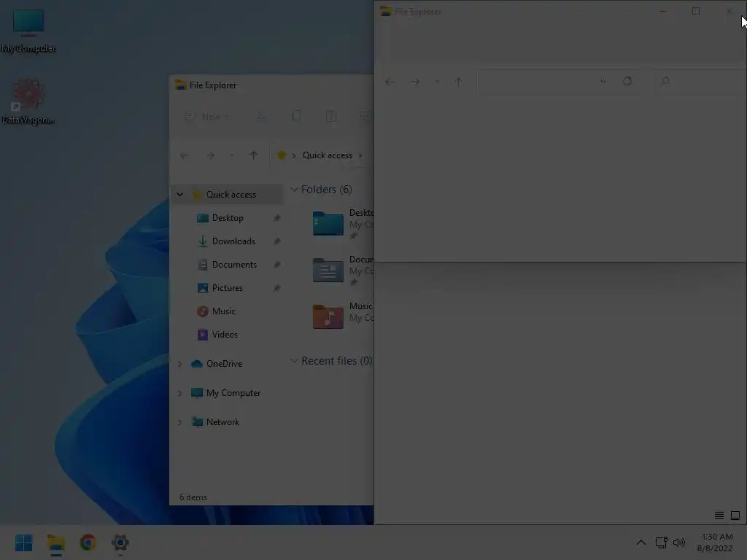
Task: Open Documents in the navigation pane
Action: (x=234, y=265)
